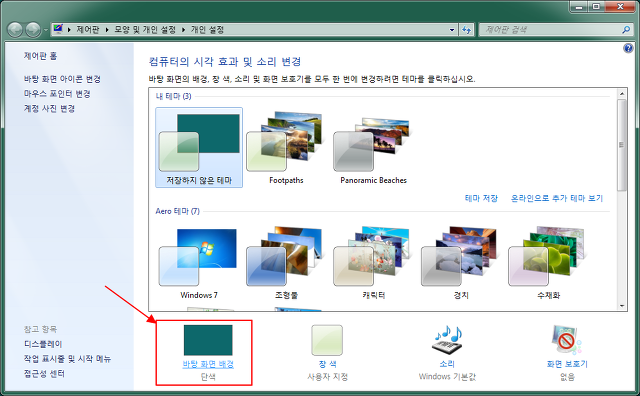Viewport: 640px width, 396px height.
Task: Select the Windows 7 Aero theme
Action: pos(199,263)
